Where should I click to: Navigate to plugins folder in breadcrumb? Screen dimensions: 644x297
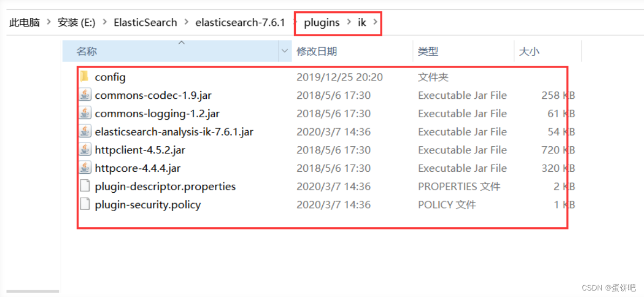(322, 22)
